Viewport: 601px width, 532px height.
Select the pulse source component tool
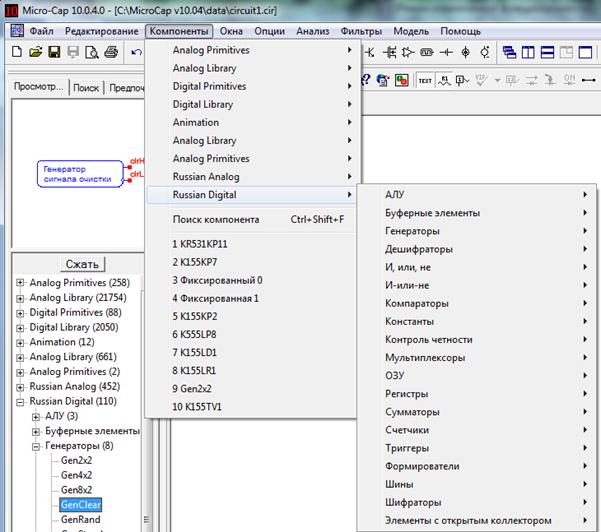(x=427, y=52)
